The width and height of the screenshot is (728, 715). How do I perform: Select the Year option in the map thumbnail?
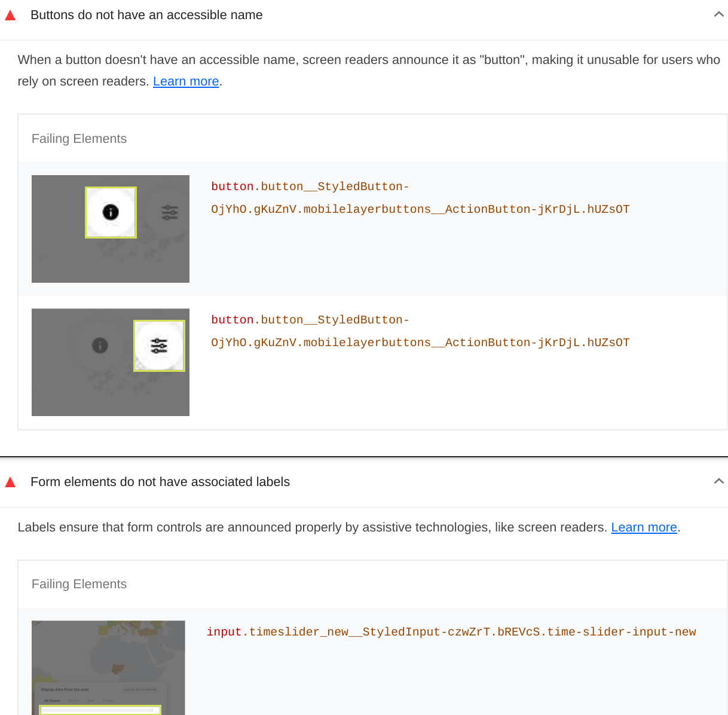[91, 701]
